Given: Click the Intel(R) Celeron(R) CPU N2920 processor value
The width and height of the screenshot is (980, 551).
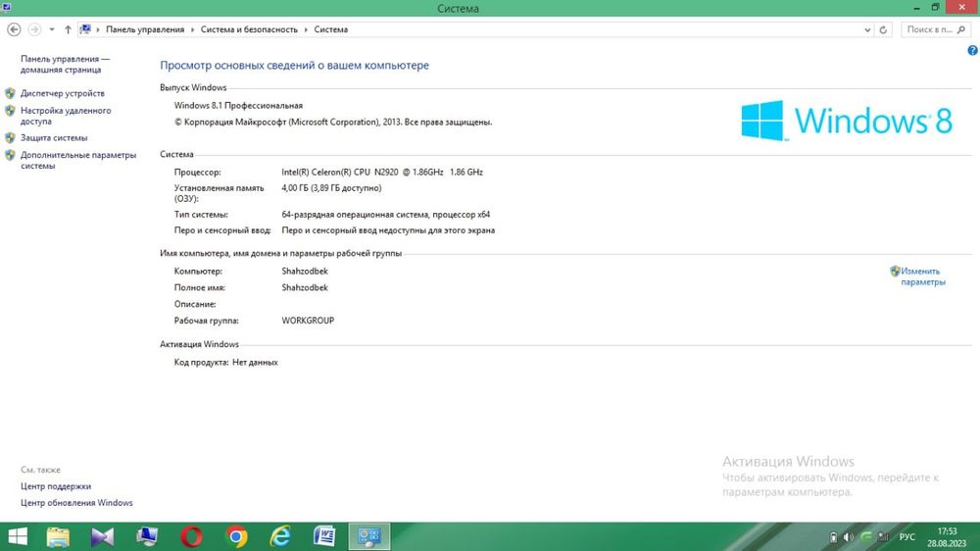Looking at the screenshot, I should point(382,172).
